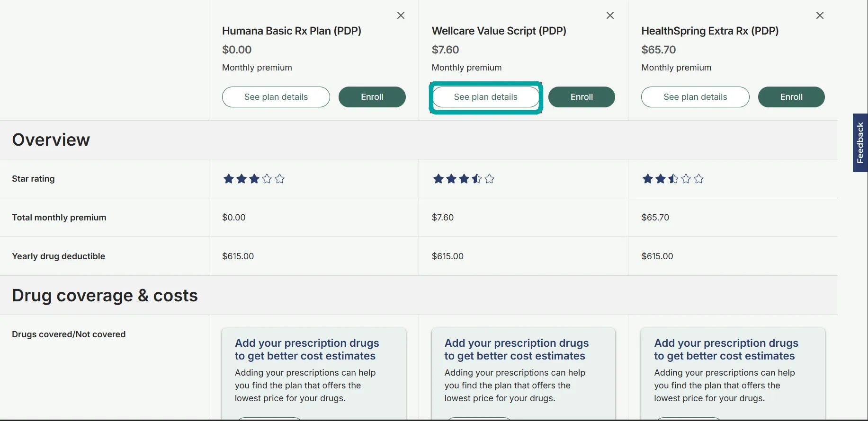Click Wellcare's 3.5-star rating icons
Viewport: 868px width, 421px height.
coord(464,179)
